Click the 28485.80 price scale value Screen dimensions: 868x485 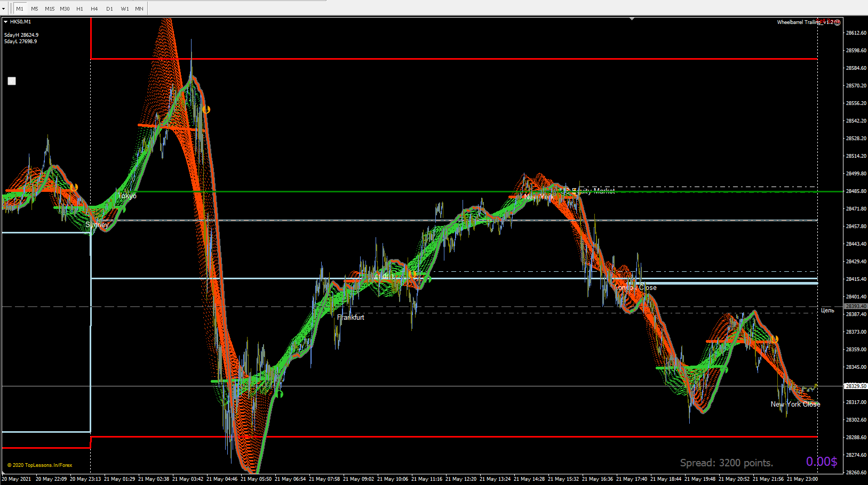coord(856,191)
